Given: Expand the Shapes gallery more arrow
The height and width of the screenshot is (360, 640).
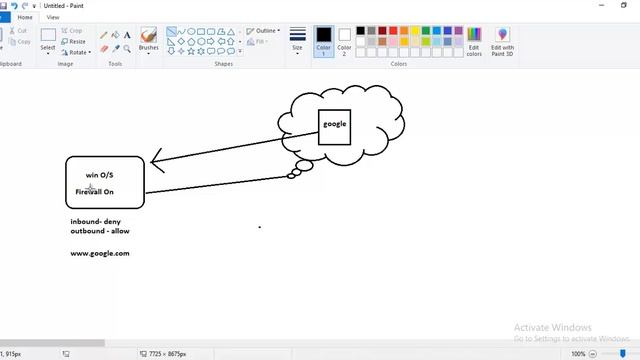Looking at the screenshot, I should pos(240,51).
